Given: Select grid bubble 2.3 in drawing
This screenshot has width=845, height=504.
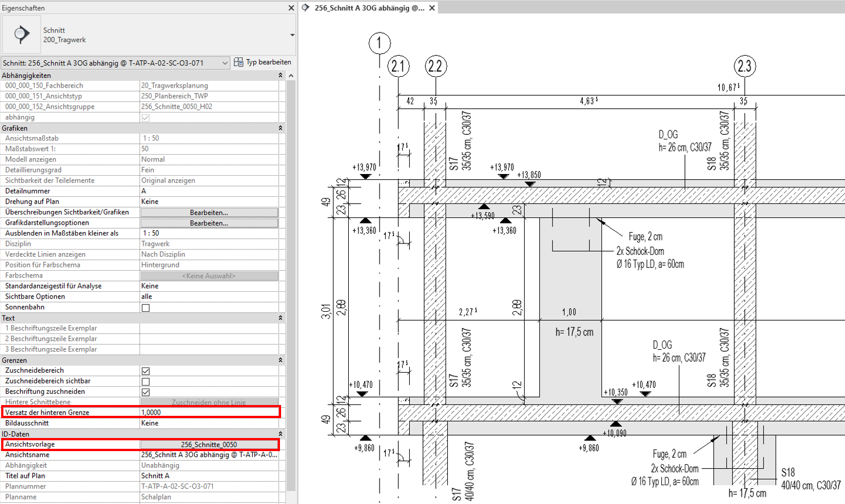Looking at the screenshot, I should 744,67.
